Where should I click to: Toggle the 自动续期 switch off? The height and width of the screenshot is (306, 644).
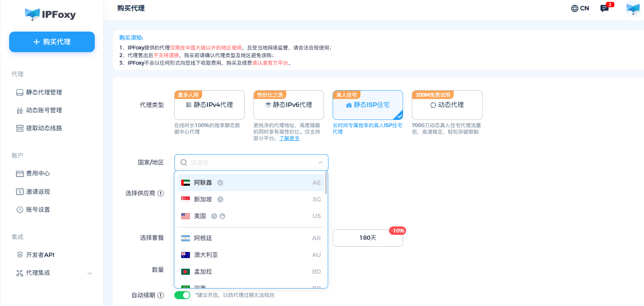(182, 295)
